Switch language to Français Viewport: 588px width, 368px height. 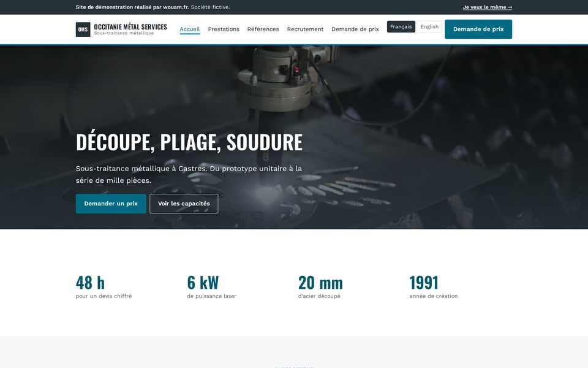click(401, 26)
